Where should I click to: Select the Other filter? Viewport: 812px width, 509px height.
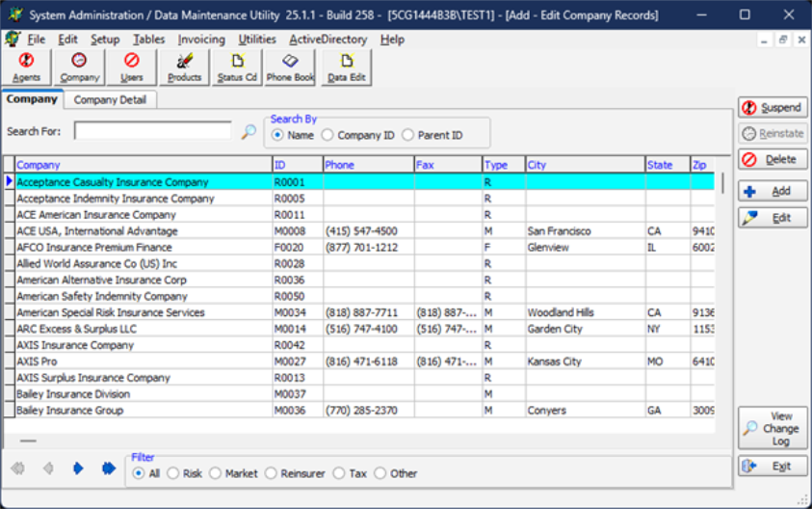(x=396, y=473)
